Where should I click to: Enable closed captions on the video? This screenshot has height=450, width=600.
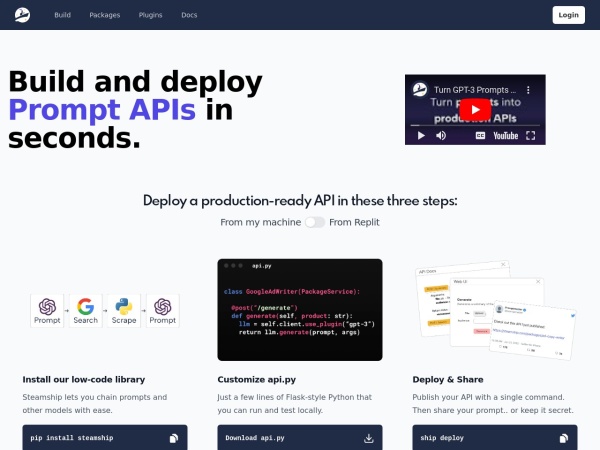tap(480, 135)
